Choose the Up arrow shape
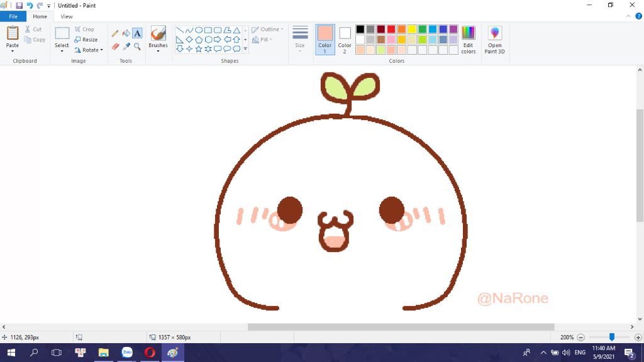644x362 pixels. [236, 40]
